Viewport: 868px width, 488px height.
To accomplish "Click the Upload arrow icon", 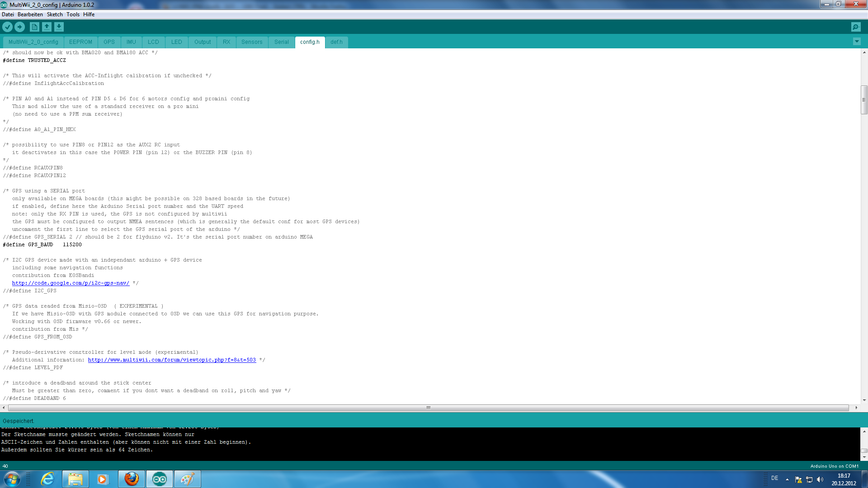I will [19, 27].
